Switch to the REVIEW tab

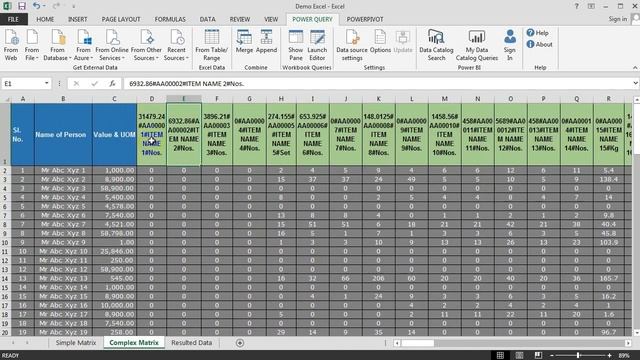240,19
